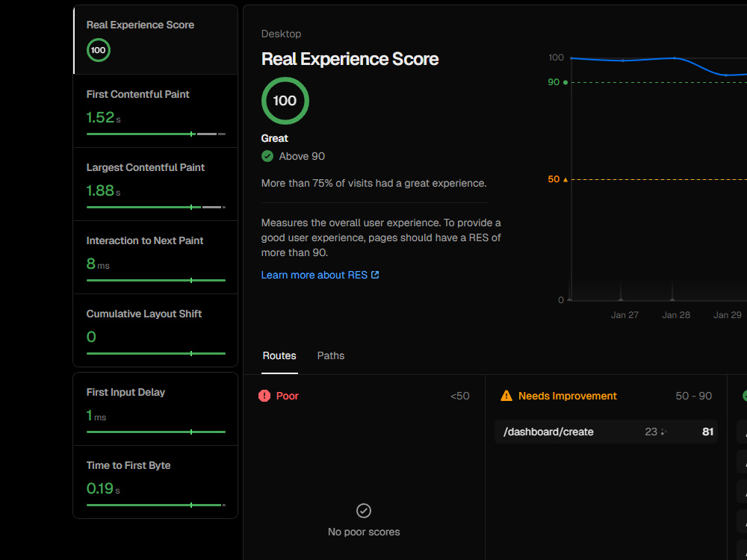Open the /dashboard/create route row
The image size is (747, 560).
(606, 432)
